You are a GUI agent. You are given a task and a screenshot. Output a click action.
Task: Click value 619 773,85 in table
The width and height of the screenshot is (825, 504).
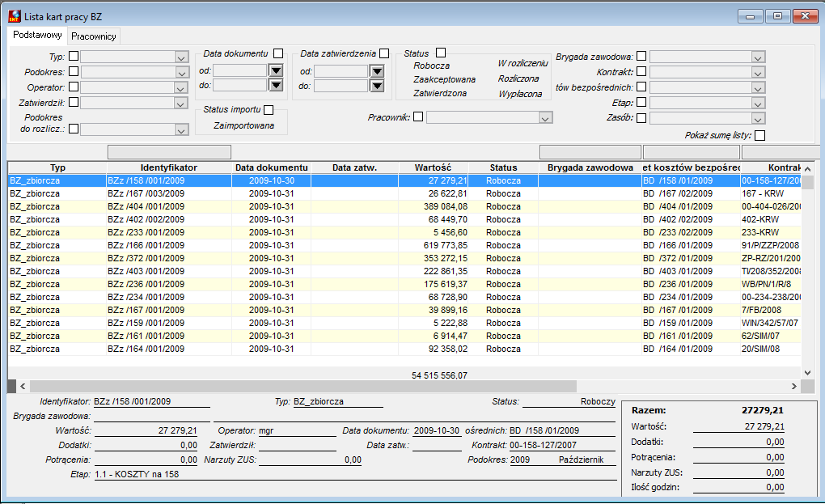point(446,245)
